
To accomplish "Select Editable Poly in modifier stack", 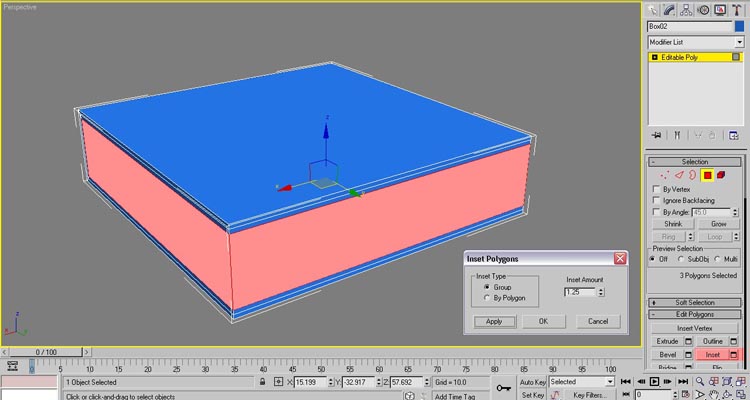I will click(x=687, y=58).
